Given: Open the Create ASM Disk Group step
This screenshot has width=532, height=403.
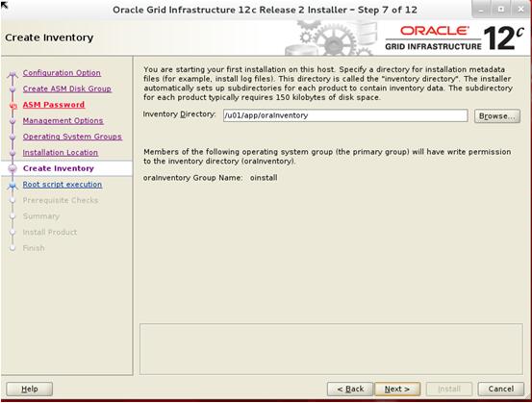Looking at the screenshot, I should click(67, 88).
